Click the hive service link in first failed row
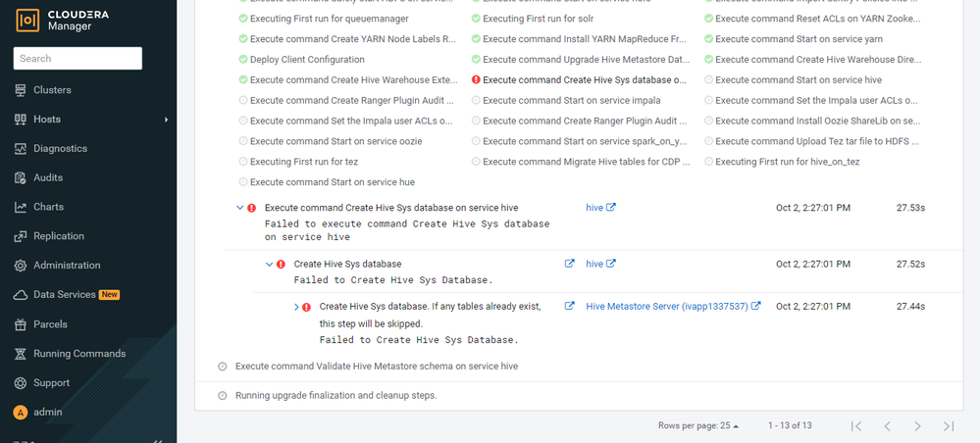Image resolution: width=980 pixels, height=443 pixels. [594, 208]
